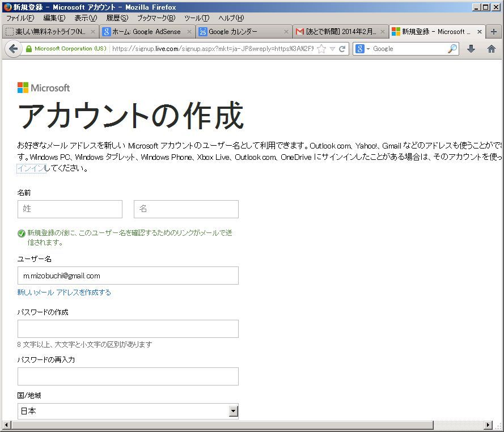Click the horizontal scrollbar left arrow
This screenshot has width=504, height=432.
coord(6,425)
